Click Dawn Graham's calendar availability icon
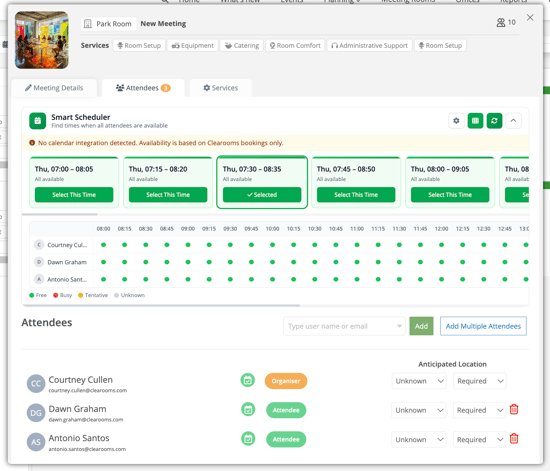Screen dimensions: 550x471 click(248, 409)
